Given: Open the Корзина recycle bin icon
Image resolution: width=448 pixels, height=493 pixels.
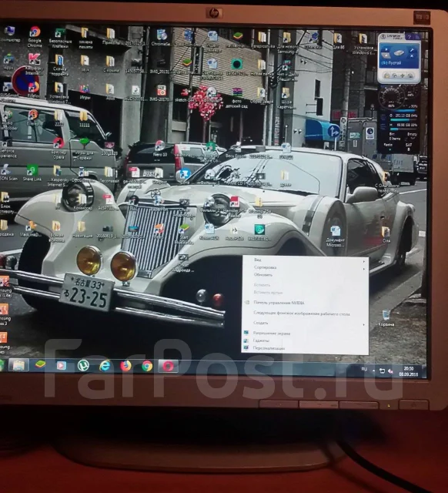Looking at the screenshot, I should tap(386, 318).
